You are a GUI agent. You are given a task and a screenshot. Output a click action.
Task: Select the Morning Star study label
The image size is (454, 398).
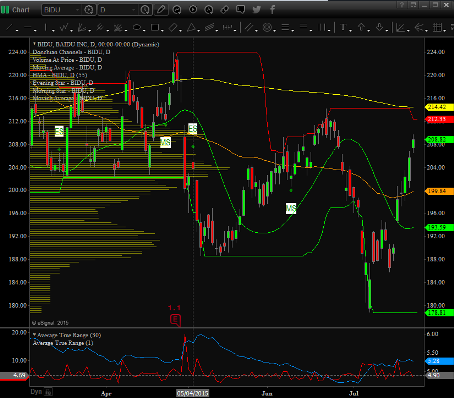(63, 90)
